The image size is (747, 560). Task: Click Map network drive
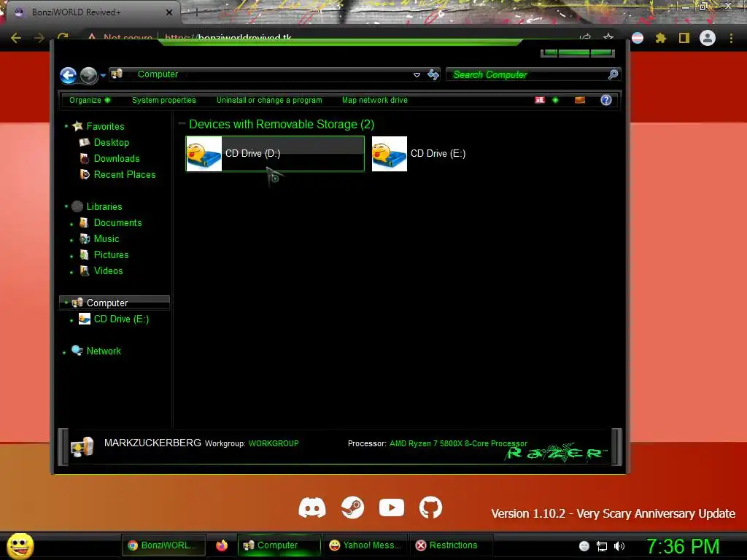pos(374,100)
